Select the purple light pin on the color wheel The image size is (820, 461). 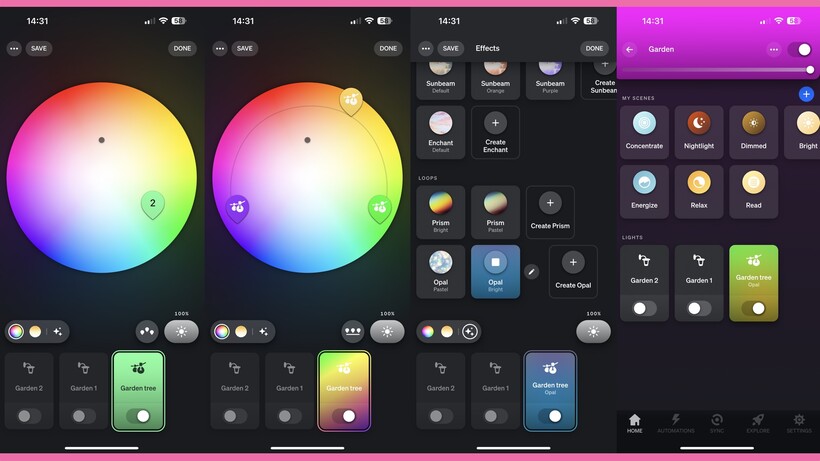(237, 208)
